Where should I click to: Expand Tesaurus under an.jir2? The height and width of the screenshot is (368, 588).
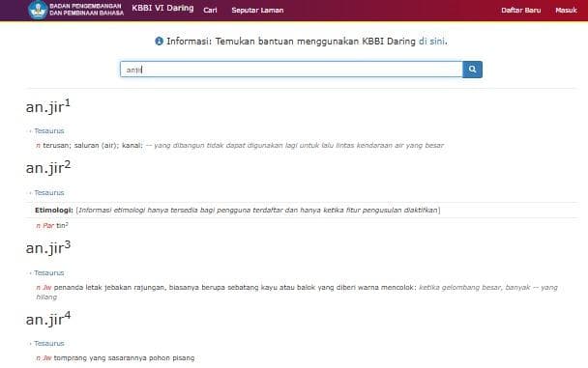click(49, 193)
